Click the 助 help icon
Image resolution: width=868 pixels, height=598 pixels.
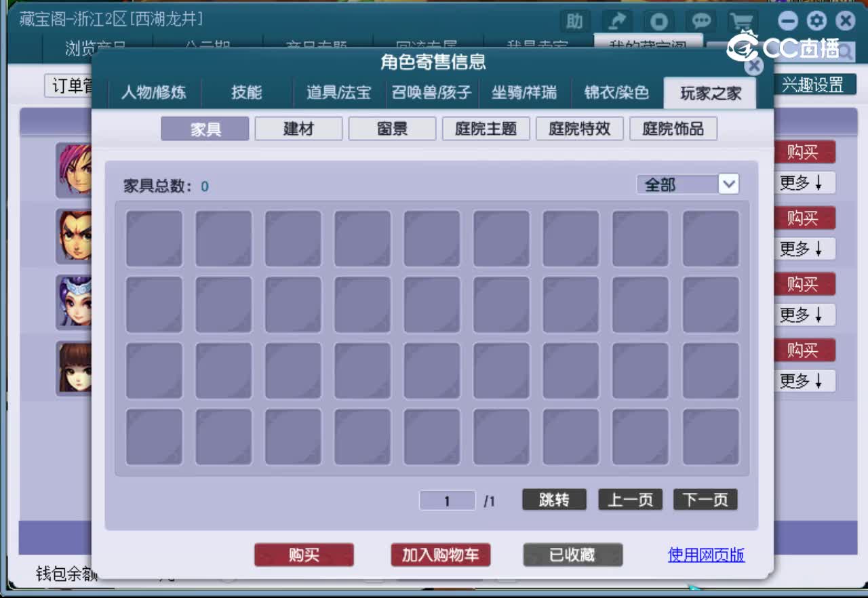pyautogui.click(x=574, y=21)
